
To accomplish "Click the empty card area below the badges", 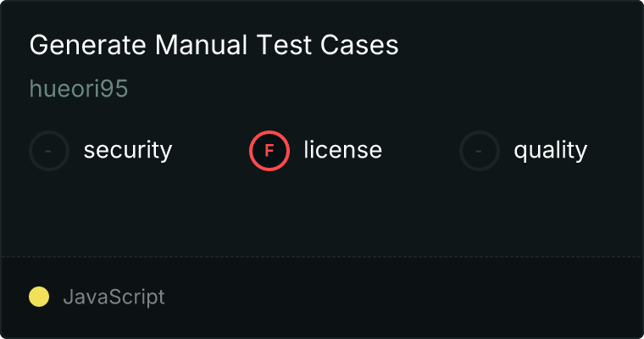I will [x=322, y=212].
